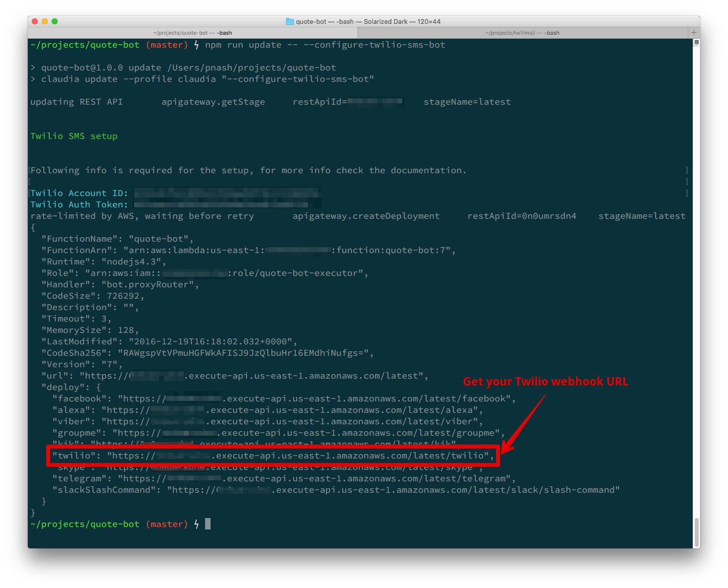This screenshot has width=728, height=588.
Task: Close the terminal window with red button
Action: point(35,21)
